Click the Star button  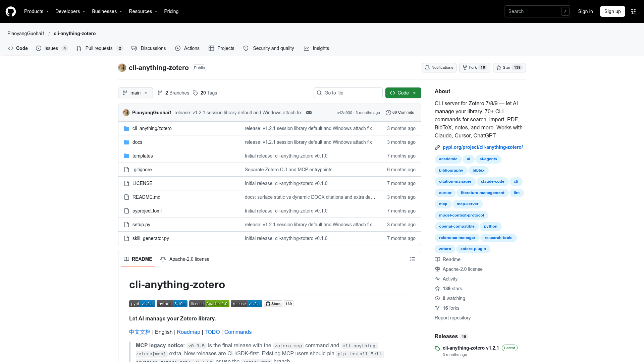click(509, 68)
